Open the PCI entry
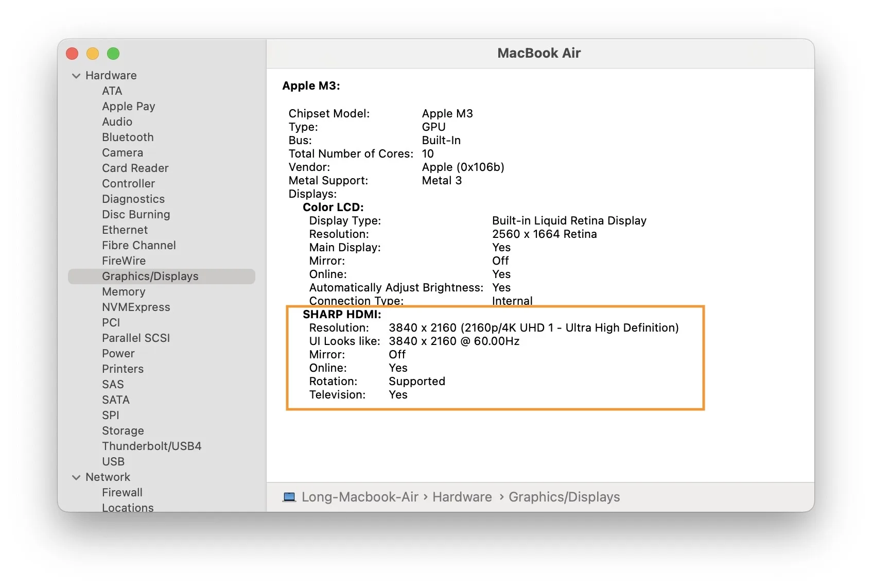This screenshot has width=872, height=588. (x=111, y=323)
